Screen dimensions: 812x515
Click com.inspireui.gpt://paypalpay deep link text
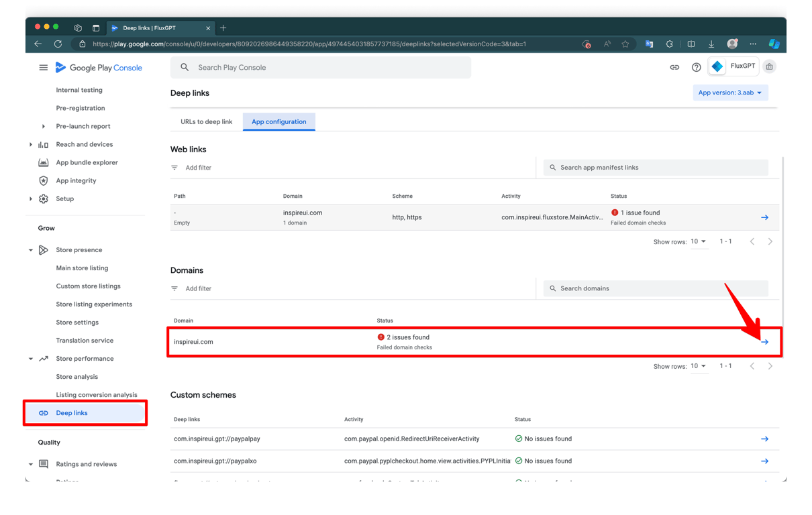(x=217, y=439)
